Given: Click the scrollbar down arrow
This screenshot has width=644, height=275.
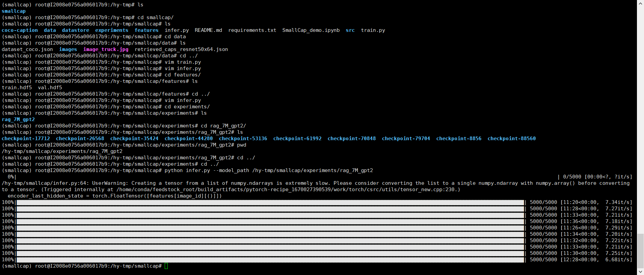Looking at the screenshot, I should pyautogui.click(x=640, y=272).
